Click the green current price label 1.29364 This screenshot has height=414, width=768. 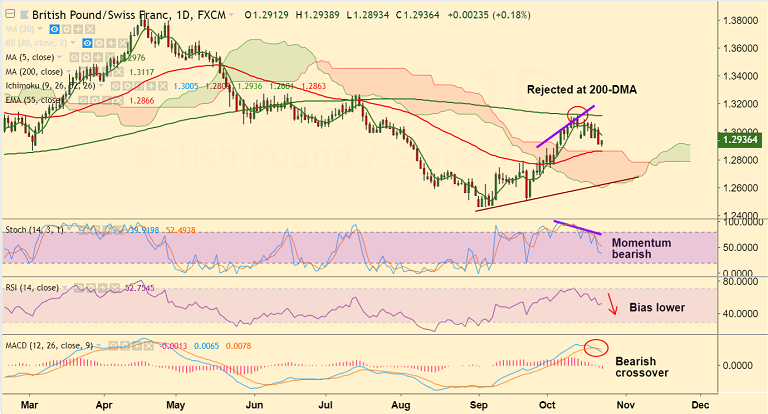coord(740,140)
